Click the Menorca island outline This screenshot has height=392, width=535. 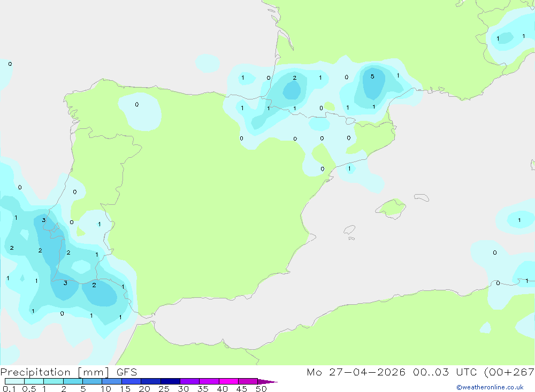[x=422, y=197]
